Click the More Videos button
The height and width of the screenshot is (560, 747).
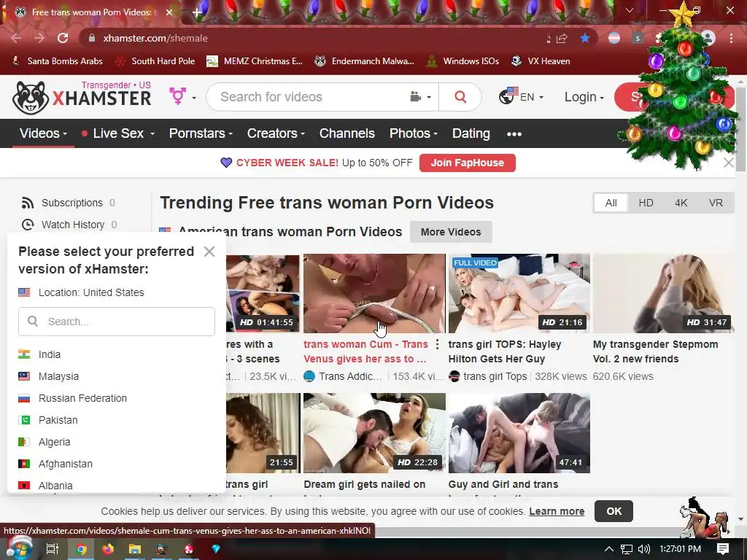451,232
